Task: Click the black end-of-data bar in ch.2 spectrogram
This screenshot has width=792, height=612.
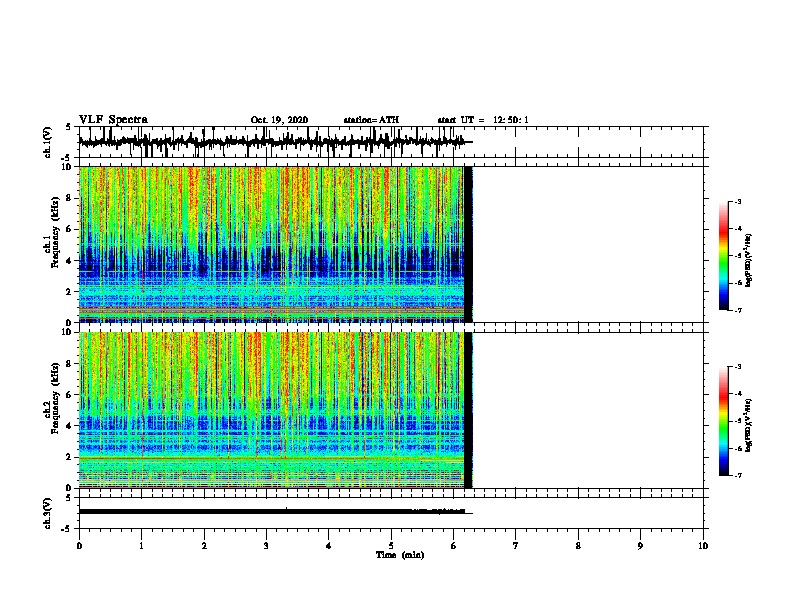Action: [x=468, y=410]
